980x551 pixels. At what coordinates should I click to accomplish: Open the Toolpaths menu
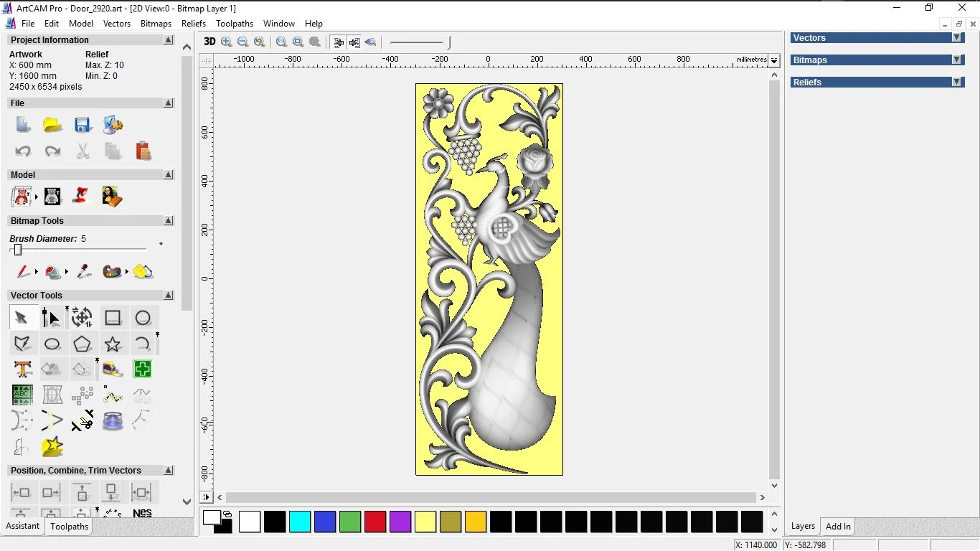pos(235,24)
